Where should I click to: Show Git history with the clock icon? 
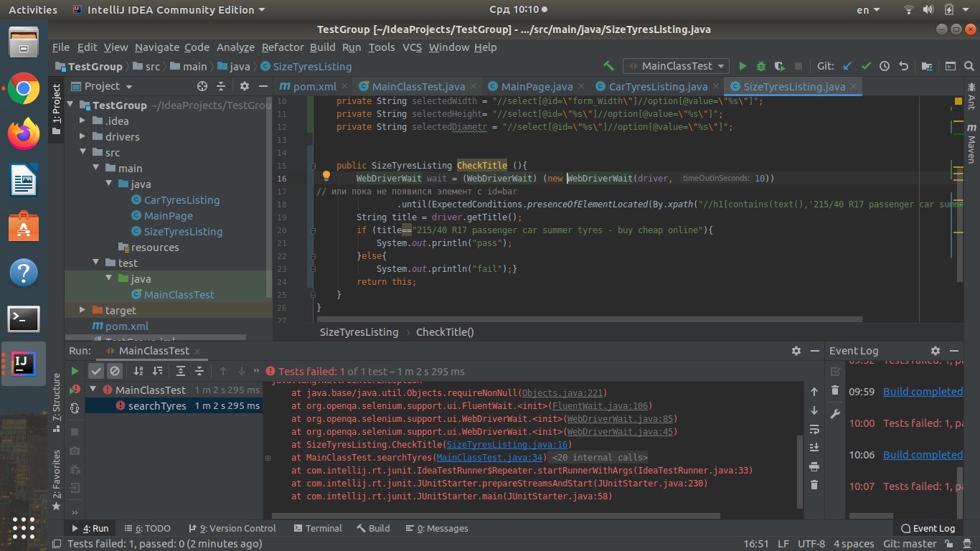point(885,66)
